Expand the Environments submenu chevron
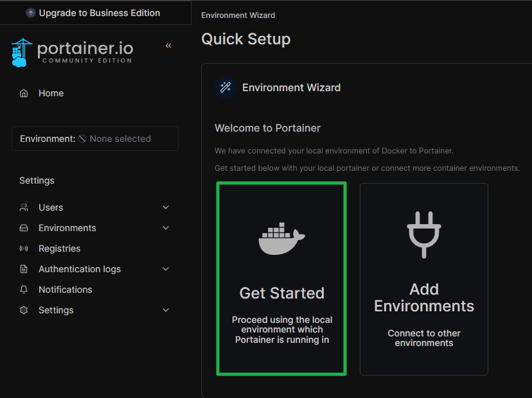 point(166,228)
